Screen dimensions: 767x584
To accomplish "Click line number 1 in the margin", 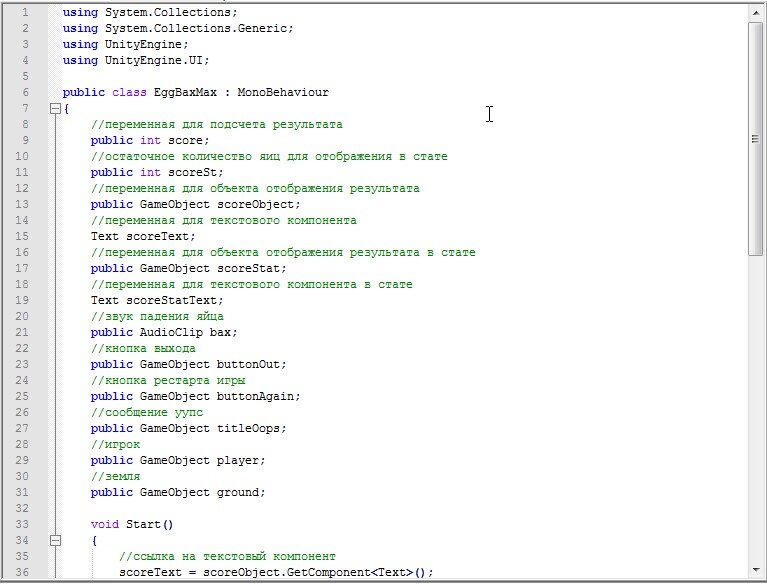I will tap(25, 12).
